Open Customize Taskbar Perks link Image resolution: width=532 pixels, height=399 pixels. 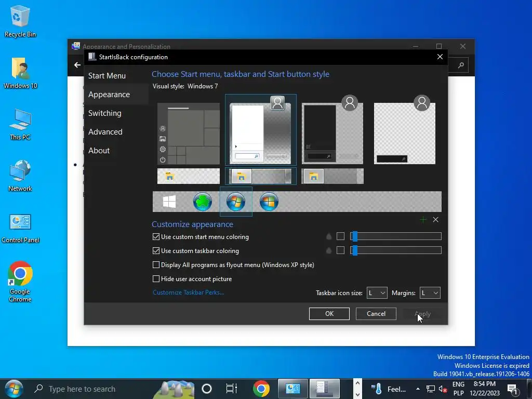pyautogui.click(x=188, y=292)
